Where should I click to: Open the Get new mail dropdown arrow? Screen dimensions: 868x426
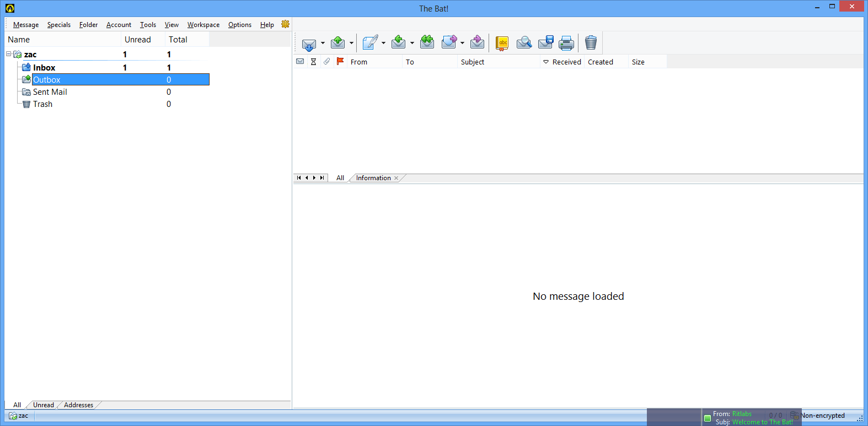pos(323,43)
